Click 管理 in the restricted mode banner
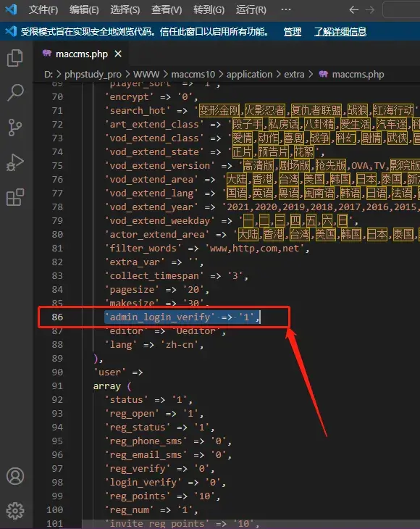 [x=293, y=32]
